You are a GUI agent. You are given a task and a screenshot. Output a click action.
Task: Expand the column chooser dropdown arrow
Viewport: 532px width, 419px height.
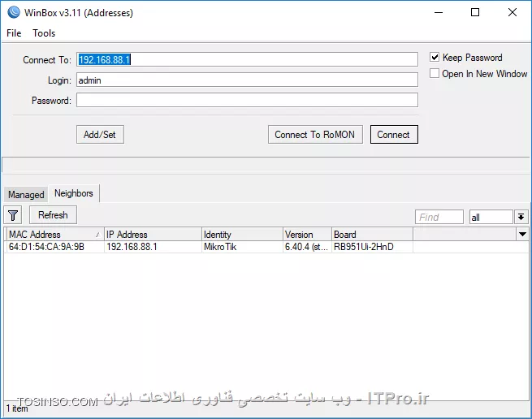coord(522,234)
